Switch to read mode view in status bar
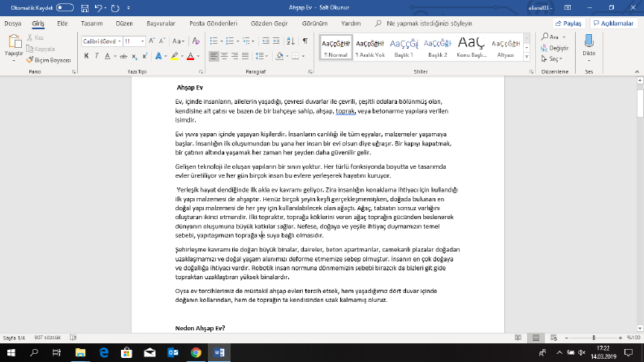This screenshot has width=644, height=362. point(518,338)
